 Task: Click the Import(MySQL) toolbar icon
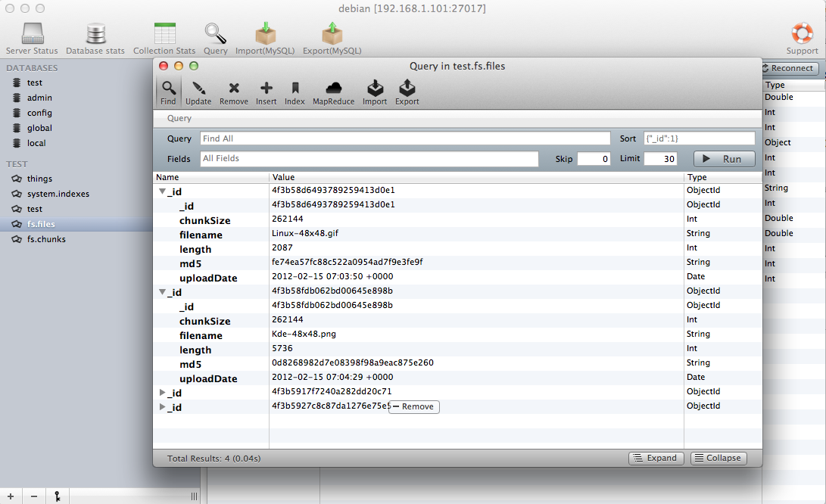tap(265, 35)
